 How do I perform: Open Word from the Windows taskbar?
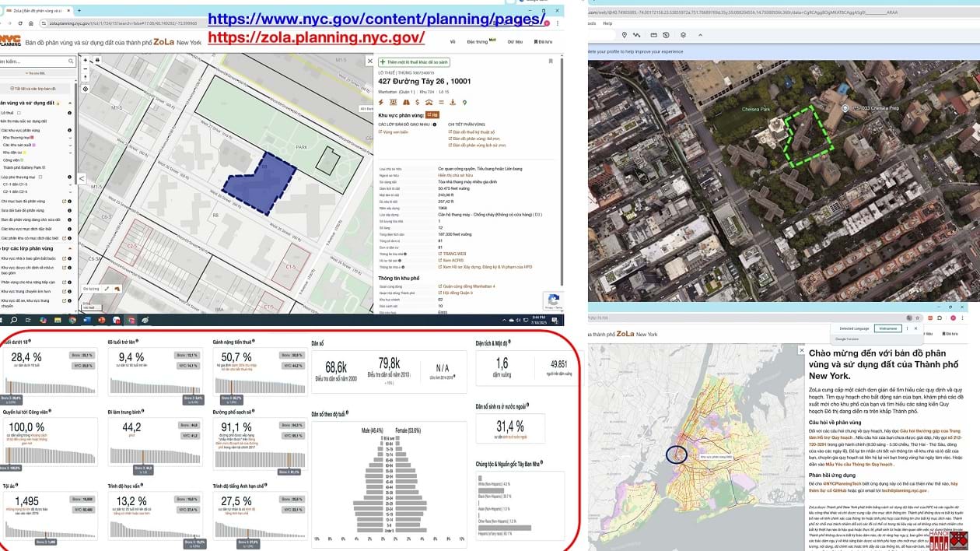click(88, 320)
